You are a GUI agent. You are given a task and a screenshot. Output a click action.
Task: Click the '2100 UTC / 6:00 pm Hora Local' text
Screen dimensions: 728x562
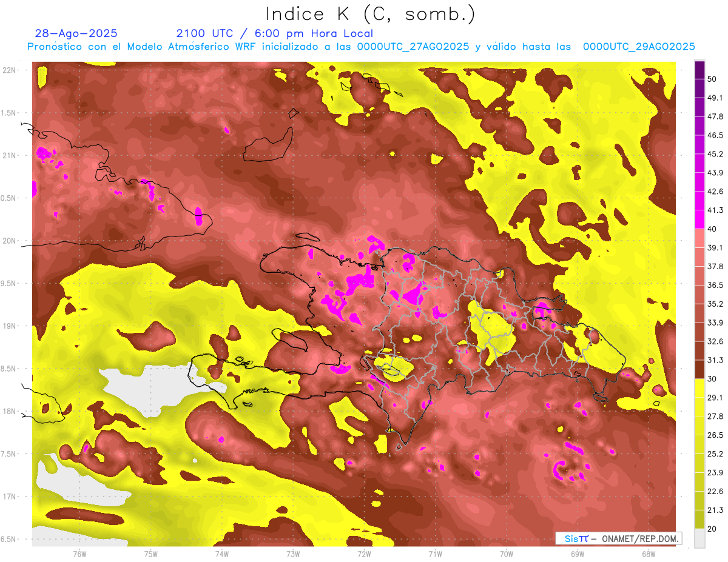tap(275, 33)
